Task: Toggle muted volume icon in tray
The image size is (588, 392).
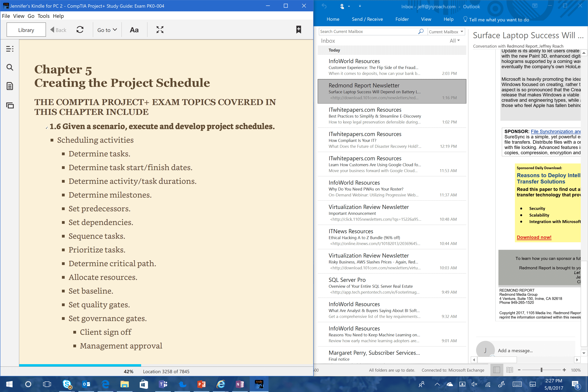Action: click(474, 384)
